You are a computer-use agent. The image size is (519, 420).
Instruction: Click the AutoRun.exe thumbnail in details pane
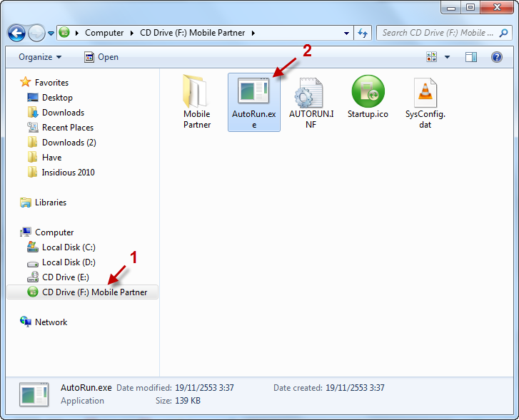(x=34, y=394)
